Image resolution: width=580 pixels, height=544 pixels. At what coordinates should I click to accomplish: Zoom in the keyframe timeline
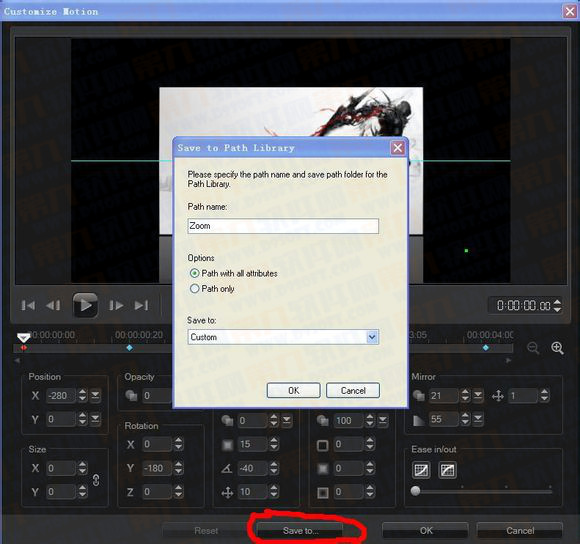[x=557, y=348]
